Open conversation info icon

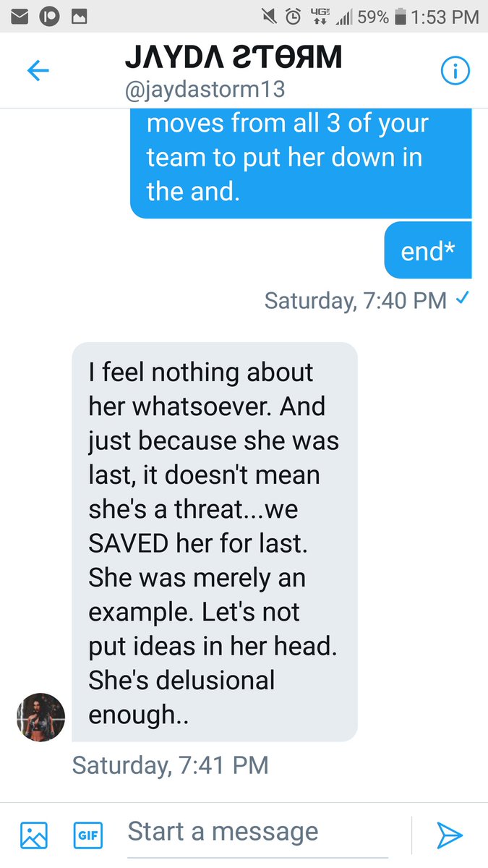[455, 70]
